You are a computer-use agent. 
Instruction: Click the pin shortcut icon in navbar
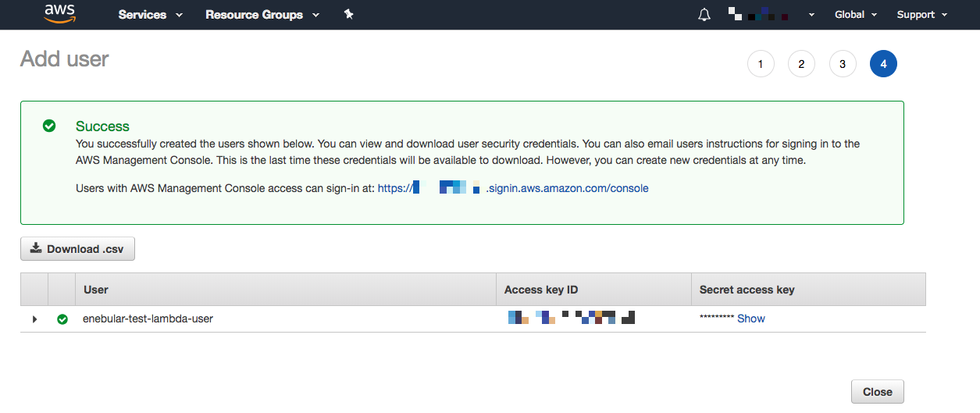(349, 14)
